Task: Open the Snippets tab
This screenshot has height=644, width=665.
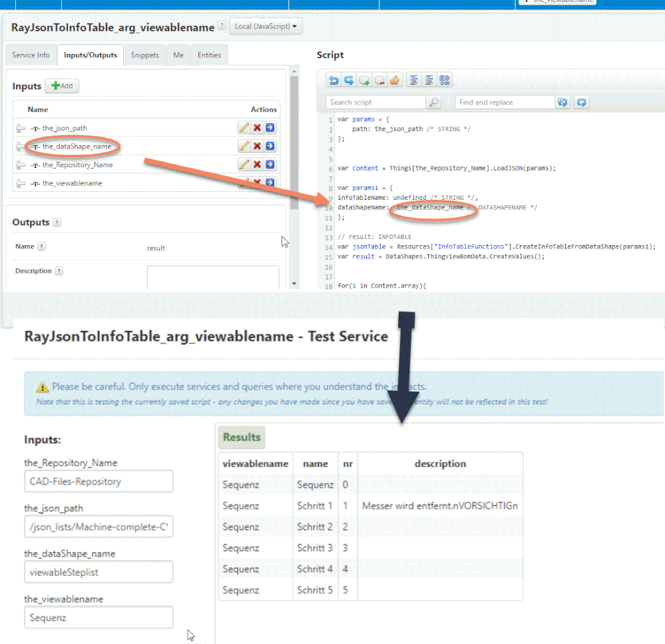Action: coord(145,55)
